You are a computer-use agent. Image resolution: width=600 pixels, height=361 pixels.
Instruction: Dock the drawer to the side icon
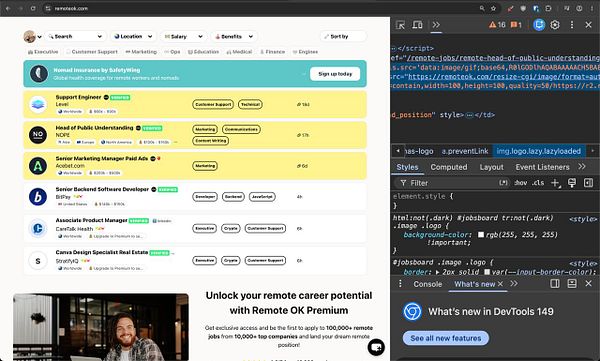[555, 284]
